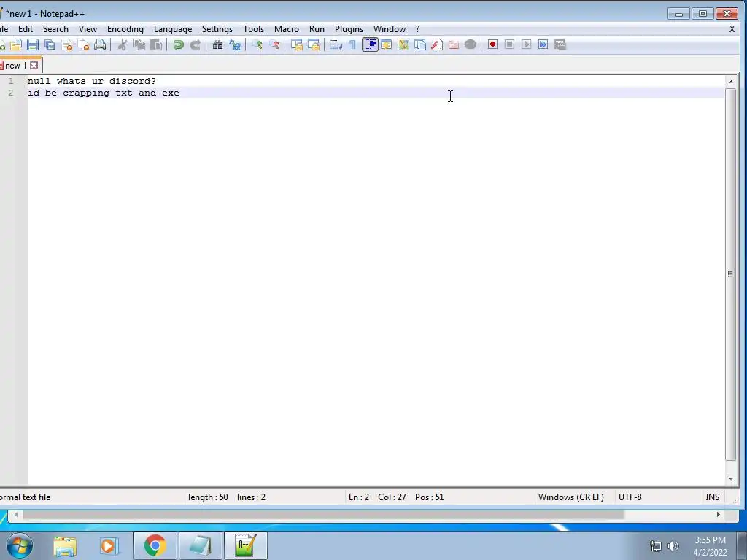Open Google Chrome from the taskbar
Screen dimensions: 747x560
point(155,545)
